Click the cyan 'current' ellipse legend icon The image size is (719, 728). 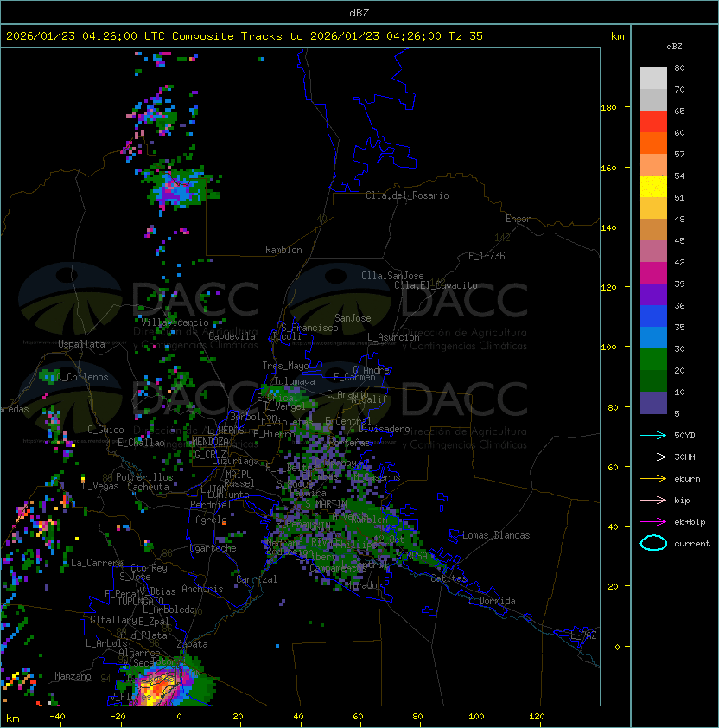[653, 543]
